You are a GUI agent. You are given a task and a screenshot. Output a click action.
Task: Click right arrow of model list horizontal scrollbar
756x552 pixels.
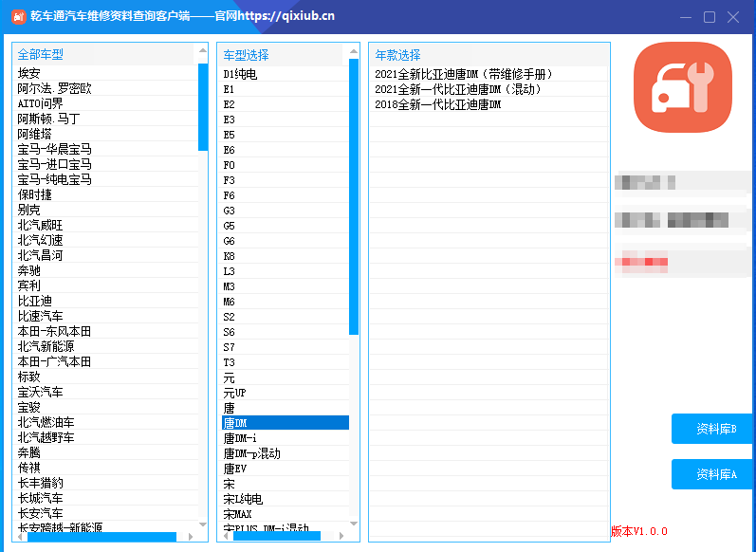click(x=341, y=536)
